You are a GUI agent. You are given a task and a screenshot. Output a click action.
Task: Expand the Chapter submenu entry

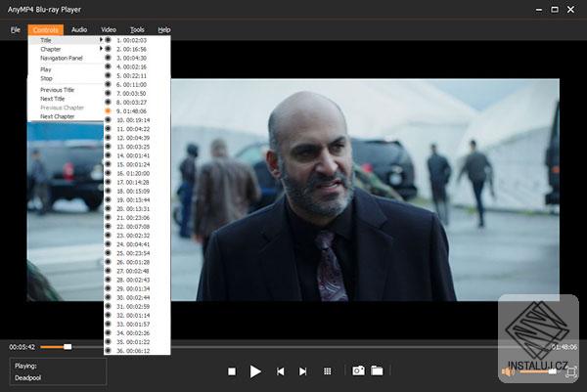coord(66,49)
